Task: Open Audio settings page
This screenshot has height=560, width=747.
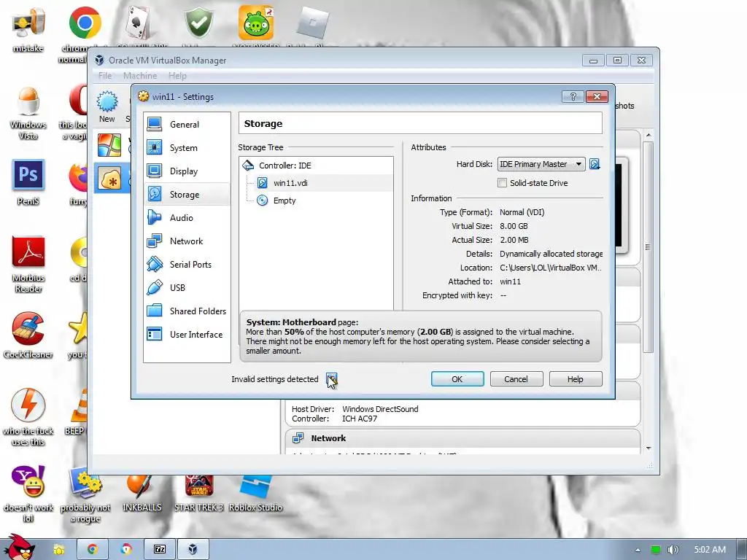Action: [x=187, y=217]
